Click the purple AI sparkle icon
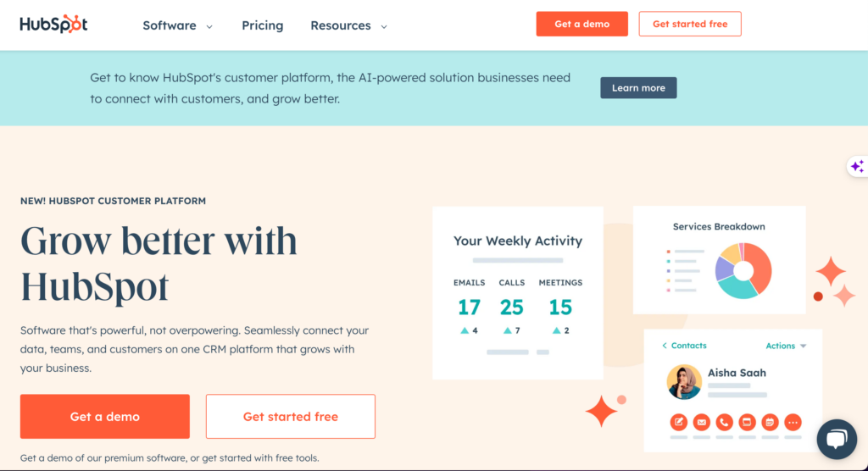 pos(858,166)
